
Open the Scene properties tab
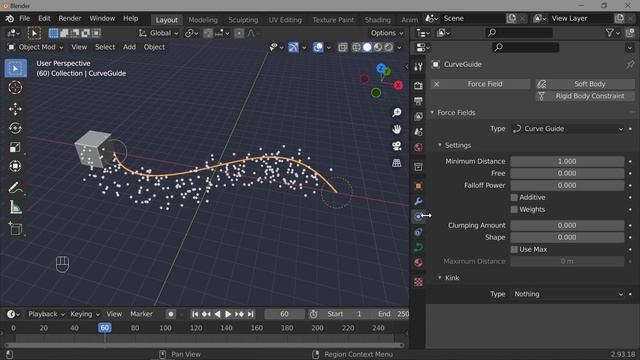(418, 132)
